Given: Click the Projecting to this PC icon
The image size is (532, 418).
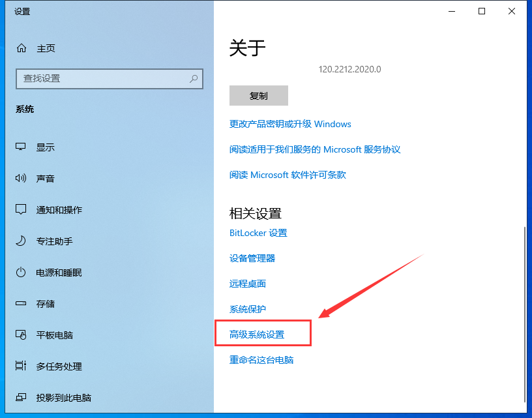Looking at the screenshot, I should coord(21,398).
